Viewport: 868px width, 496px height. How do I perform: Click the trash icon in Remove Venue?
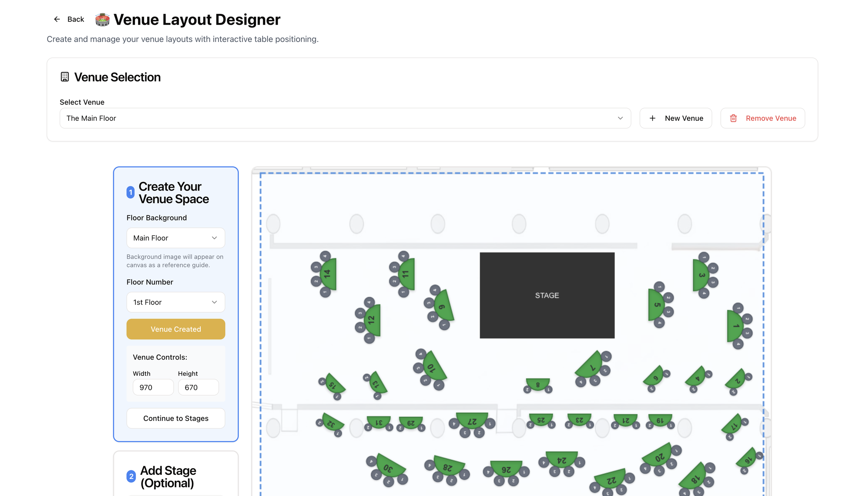pyautogui.click(x=733, y=118)
